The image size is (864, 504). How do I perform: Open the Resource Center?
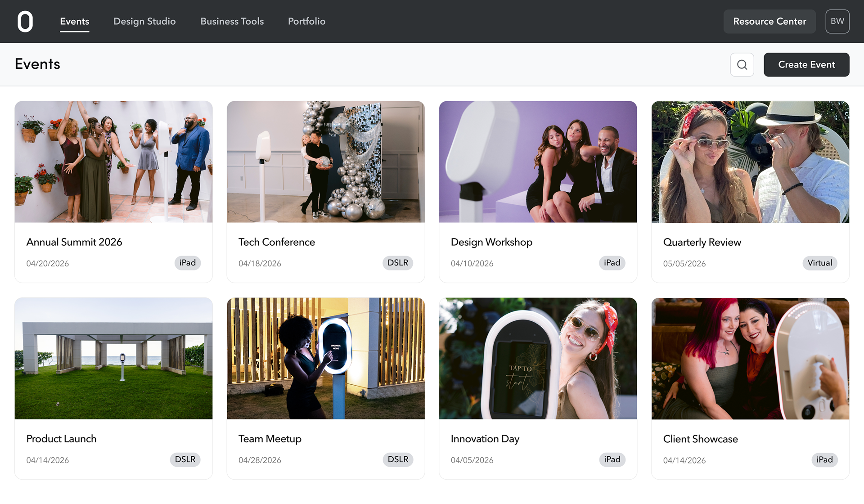point(769,22)
